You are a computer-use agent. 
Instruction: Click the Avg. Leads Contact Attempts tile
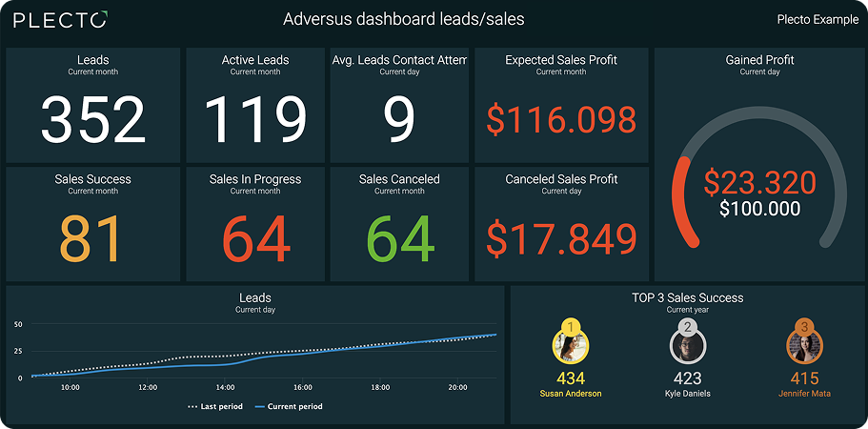(x=399, y=105)
